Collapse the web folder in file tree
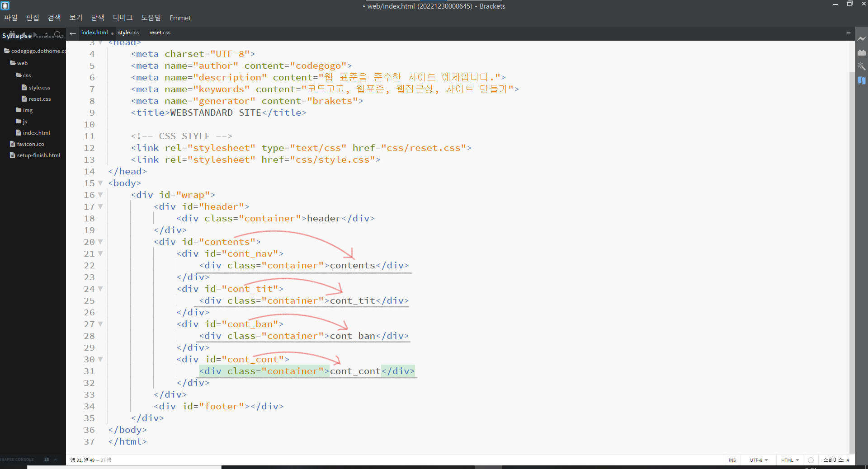The width and height of the screenshot is (868, 469). (x=19, y=63)
